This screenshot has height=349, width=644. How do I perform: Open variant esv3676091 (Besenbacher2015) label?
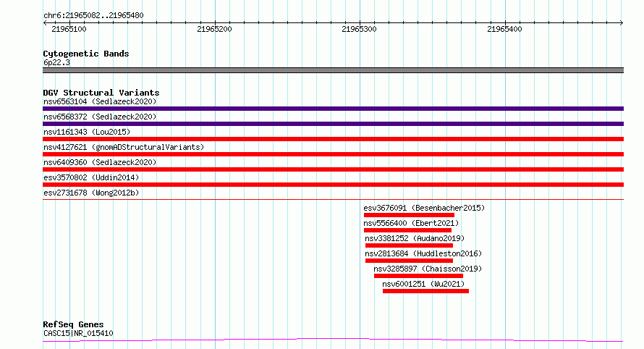click(424, 208)
